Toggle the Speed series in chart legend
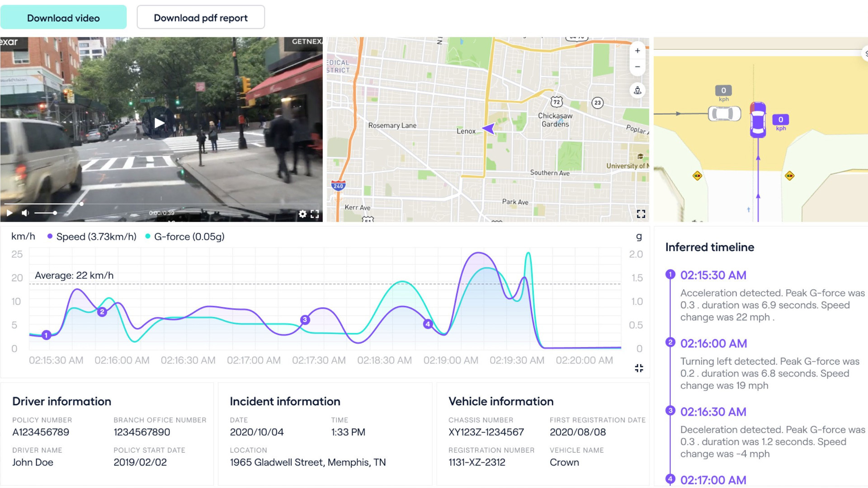Viewport: 868px width, 488px height. pyautogui.click(x=92, y=237)
